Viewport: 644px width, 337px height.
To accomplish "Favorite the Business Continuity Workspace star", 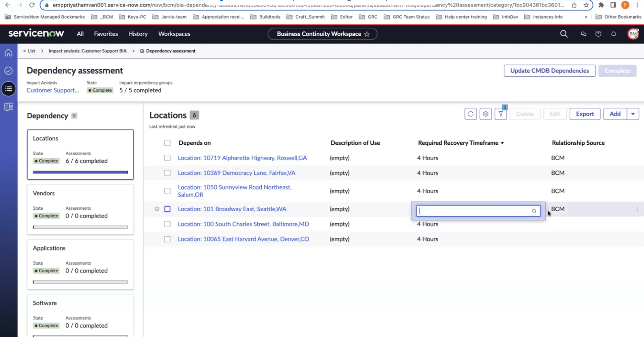I will (x=367, y=34).
